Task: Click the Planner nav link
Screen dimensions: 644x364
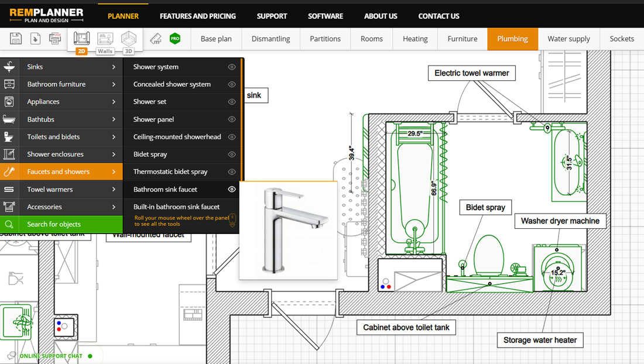Action: pyautogui.click(x=123, y=16)
